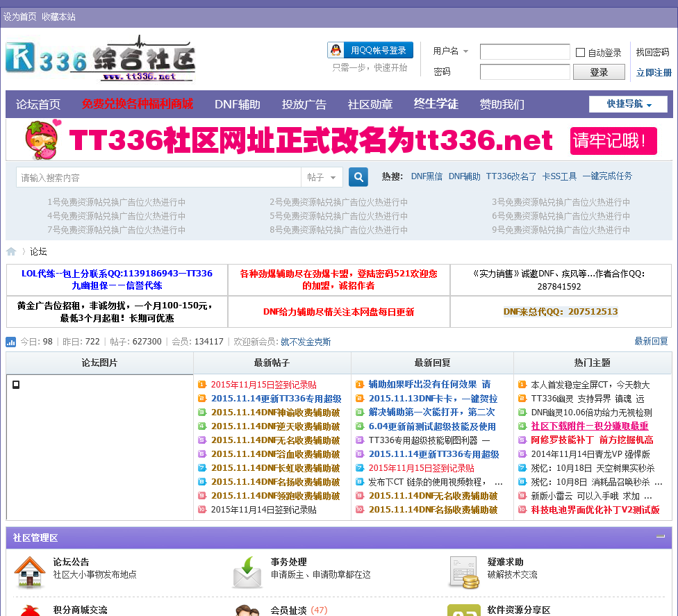
Task: Click the 最新帖子 column header
Action: [272, 363]
